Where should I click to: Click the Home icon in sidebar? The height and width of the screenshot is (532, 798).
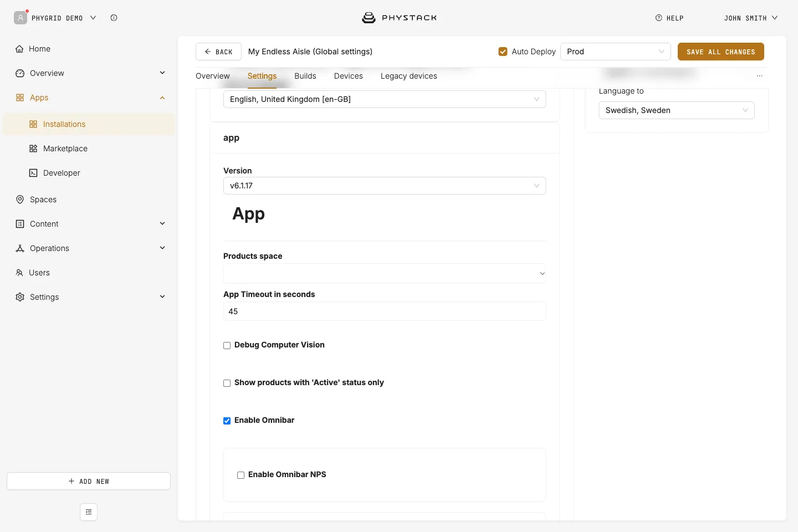(x=19, y=49)
